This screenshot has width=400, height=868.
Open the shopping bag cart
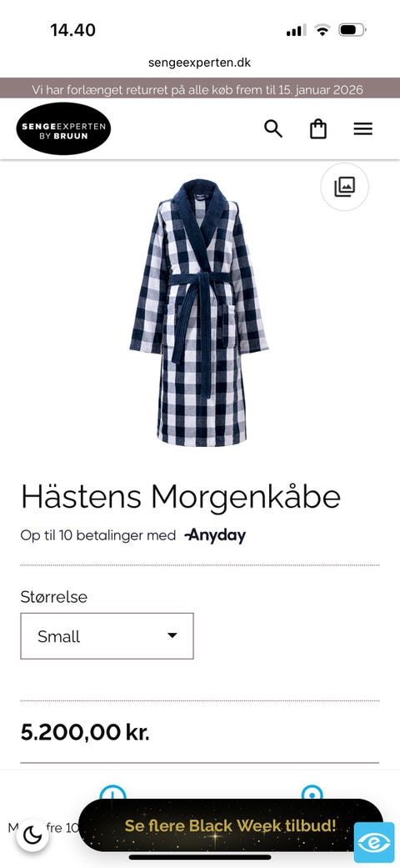(318, 129)
